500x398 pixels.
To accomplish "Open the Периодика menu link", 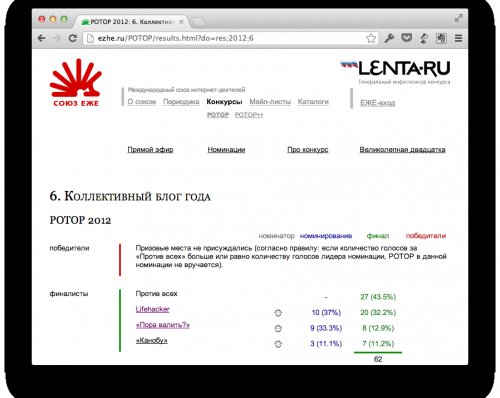I will [x=181, y=102].
